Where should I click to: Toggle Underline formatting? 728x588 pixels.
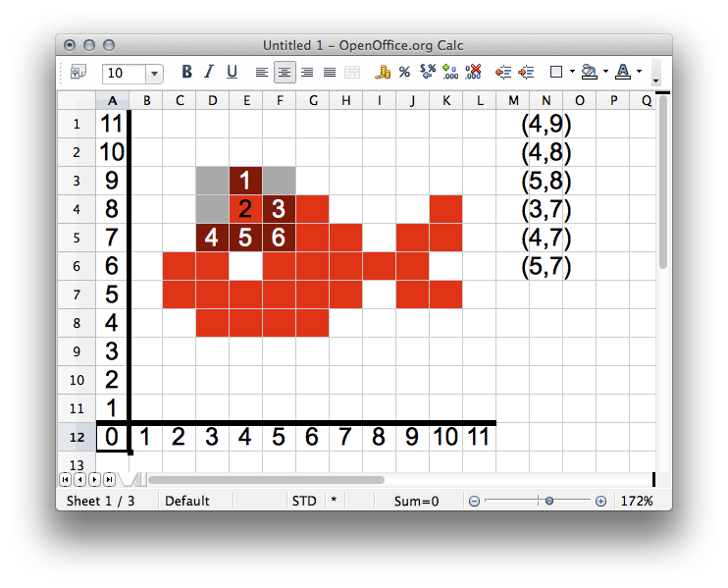tap(232, 72)
